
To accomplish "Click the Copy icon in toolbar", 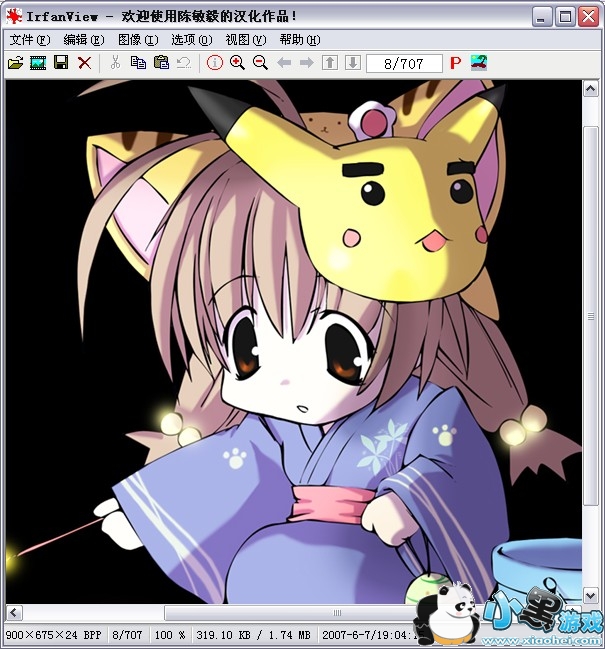I will [x=138, y=63].
